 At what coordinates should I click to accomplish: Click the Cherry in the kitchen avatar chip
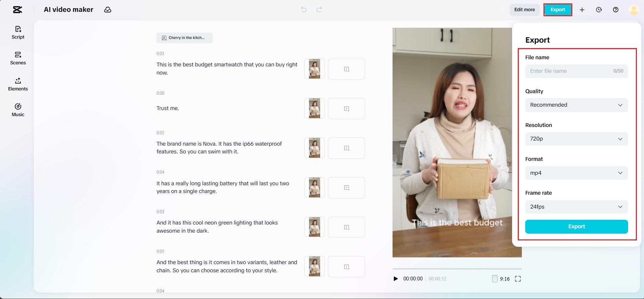184,38
